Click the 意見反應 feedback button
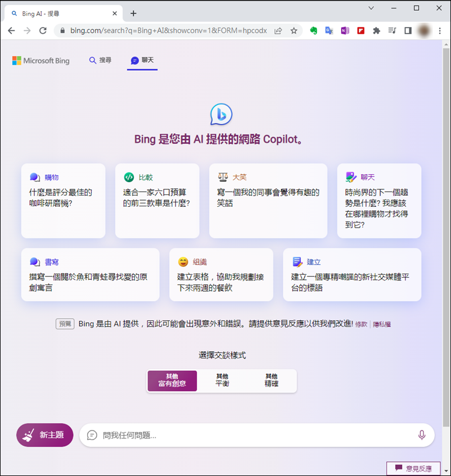This screenshot has height=476, width=451. tap(413, 468)
